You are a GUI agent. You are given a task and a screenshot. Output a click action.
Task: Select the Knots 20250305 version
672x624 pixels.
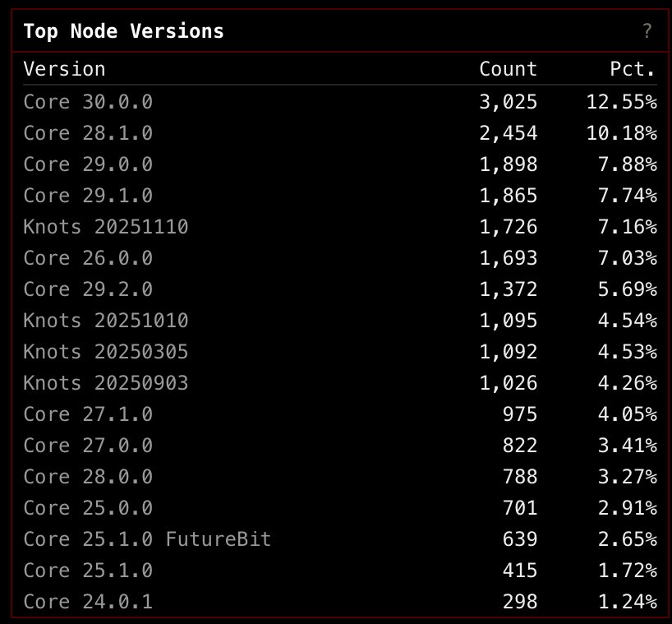(106, 352)
